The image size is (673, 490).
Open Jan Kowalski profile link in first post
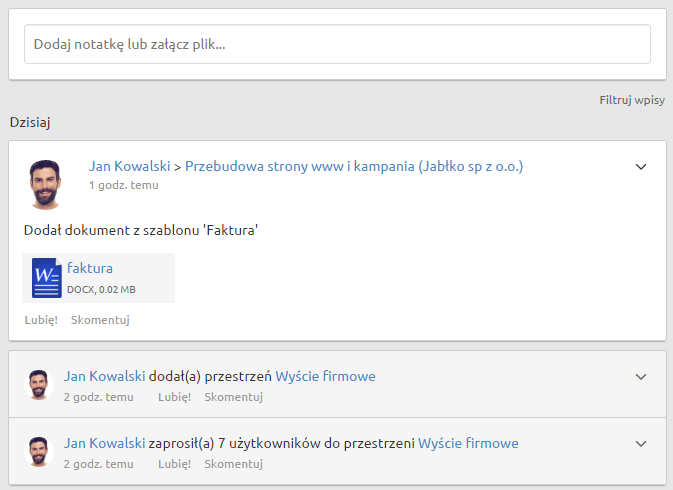point(130,166)
